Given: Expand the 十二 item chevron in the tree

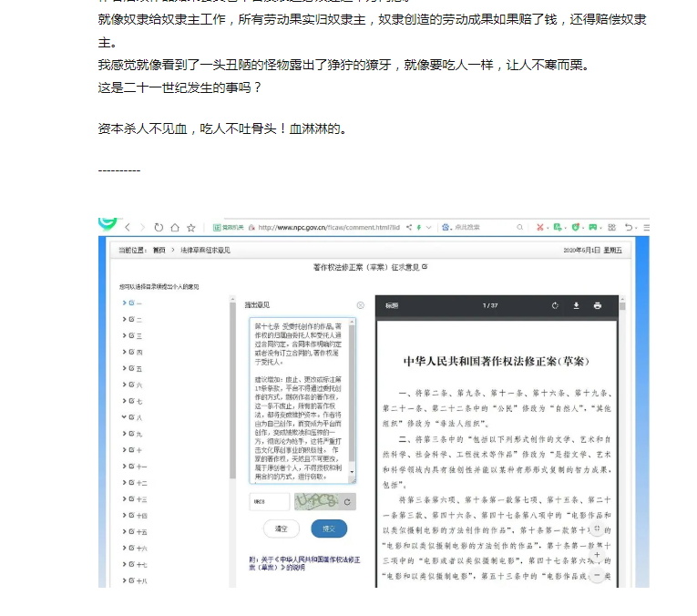Looking at the screenshot, I should click(125, 482).
